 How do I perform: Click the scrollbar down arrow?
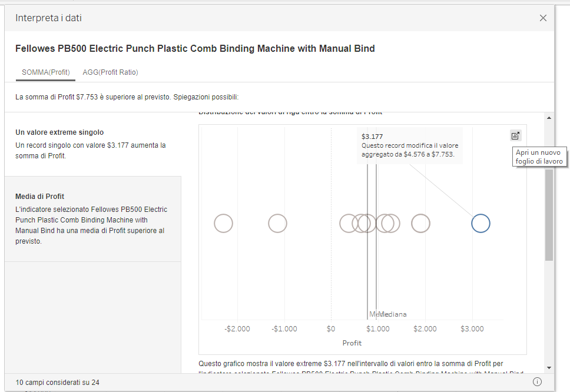pos(549,367)
